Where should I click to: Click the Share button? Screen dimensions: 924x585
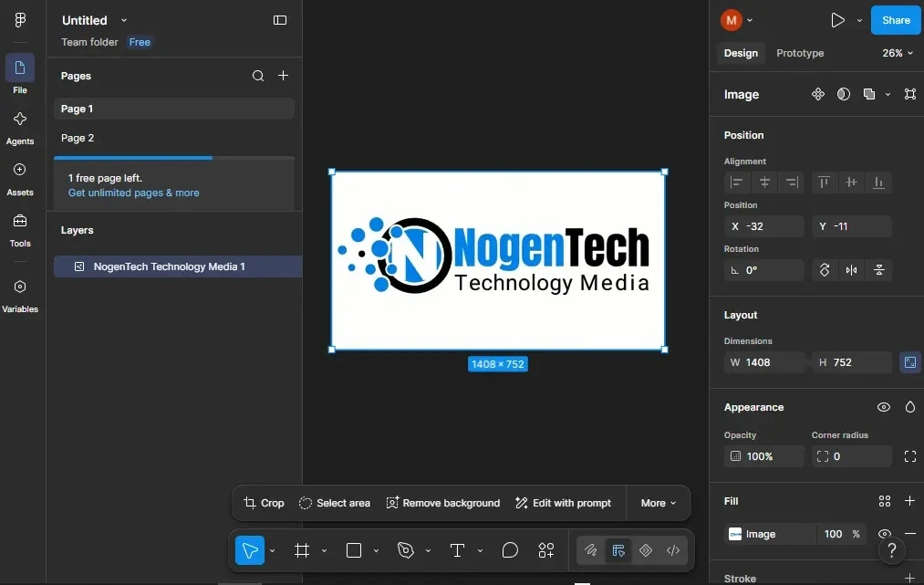tap(896, 20)
